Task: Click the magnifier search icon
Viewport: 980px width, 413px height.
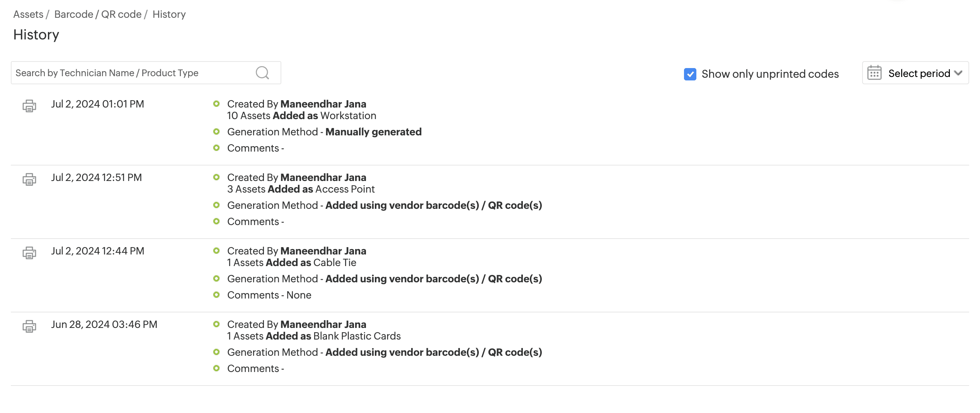Action: pyautogui.click(x=262, y=73)
